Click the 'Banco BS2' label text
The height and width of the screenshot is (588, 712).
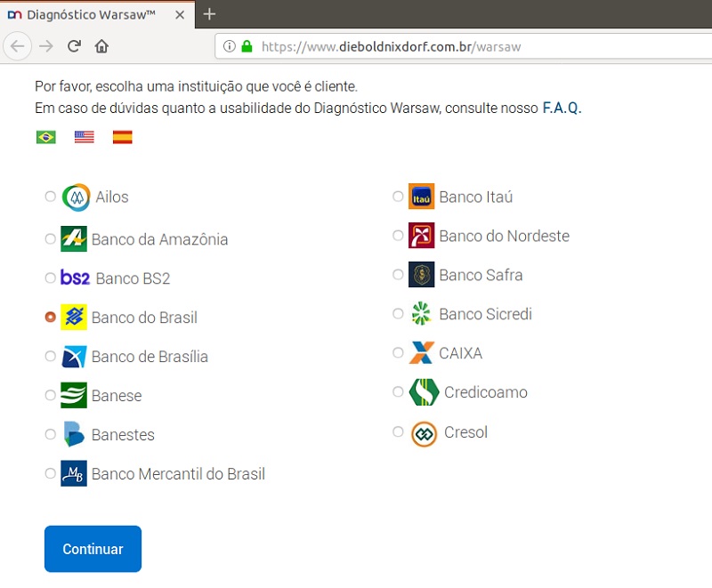click(133, 278)
